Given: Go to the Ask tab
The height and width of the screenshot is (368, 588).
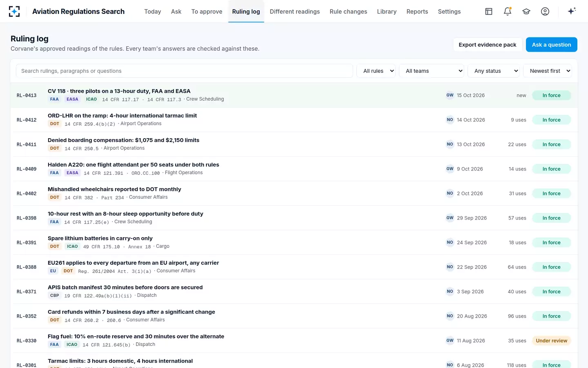Looking at the screenshot, I should 176,11.
